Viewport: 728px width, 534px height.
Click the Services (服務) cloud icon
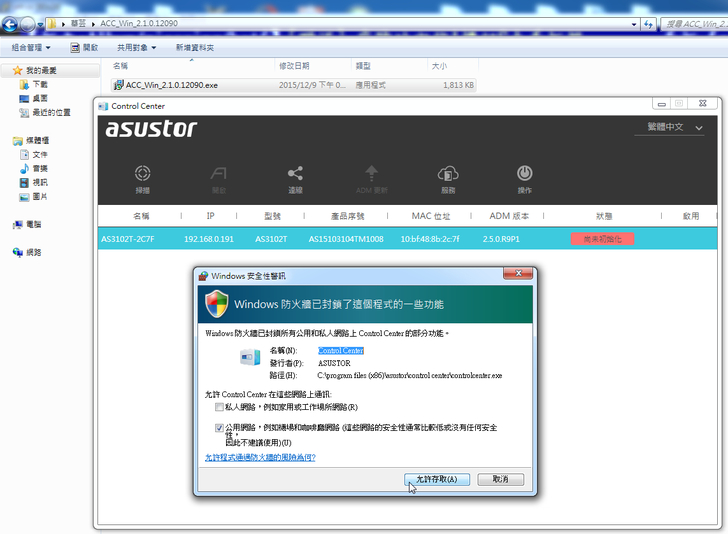click(x=448, y=174)
